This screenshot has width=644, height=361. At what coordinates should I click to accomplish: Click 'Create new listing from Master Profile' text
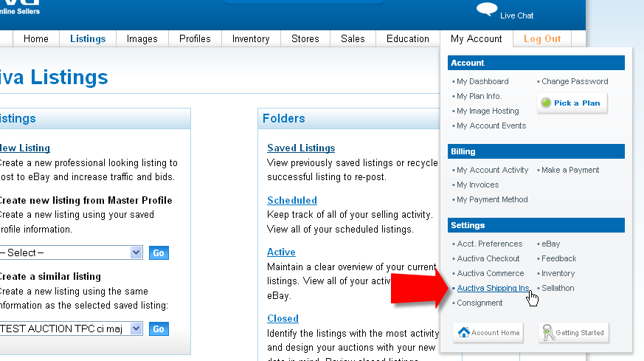86,200
